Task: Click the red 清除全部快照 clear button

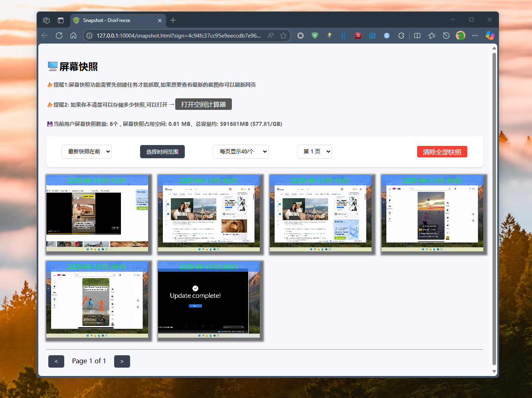Action: tap(442, 151)
